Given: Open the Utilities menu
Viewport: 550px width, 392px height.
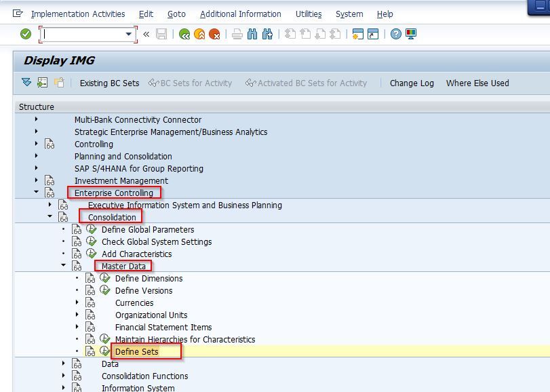Looking at the screenshot, I should (309, 14).
